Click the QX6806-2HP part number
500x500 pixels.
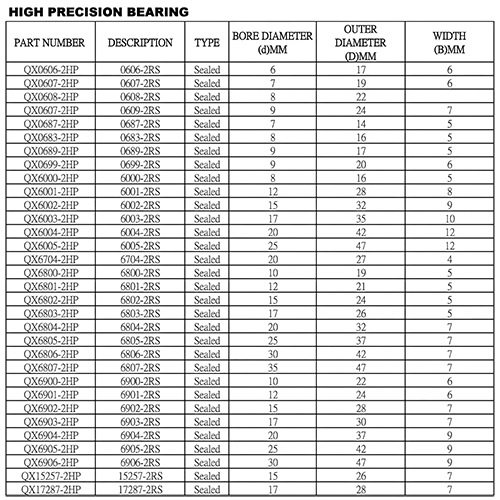click(x=51, y=354)
